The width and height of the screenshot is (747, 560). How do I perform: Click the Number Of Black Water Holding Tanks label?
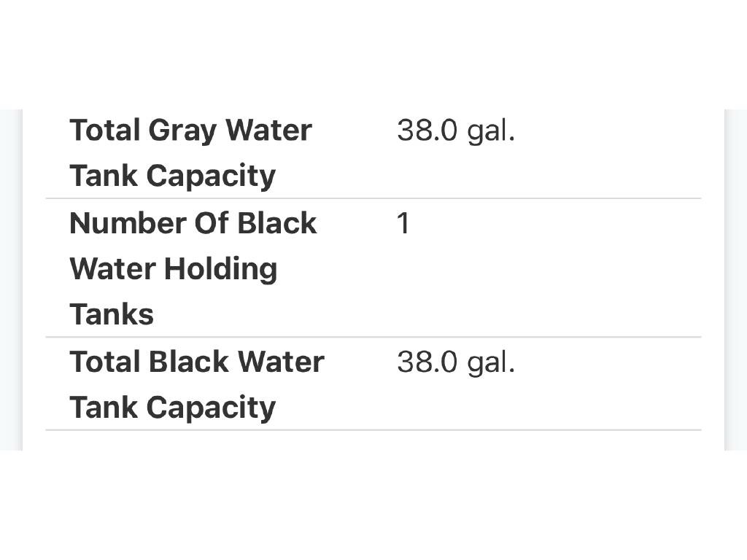(193, 268)
